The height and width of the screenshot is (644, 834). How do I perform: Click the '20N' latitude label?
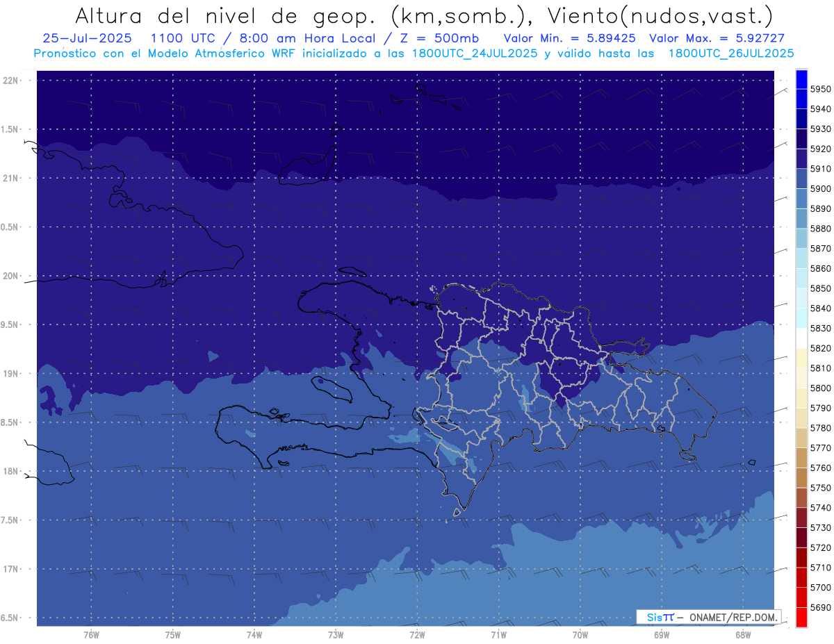point(12,276)
